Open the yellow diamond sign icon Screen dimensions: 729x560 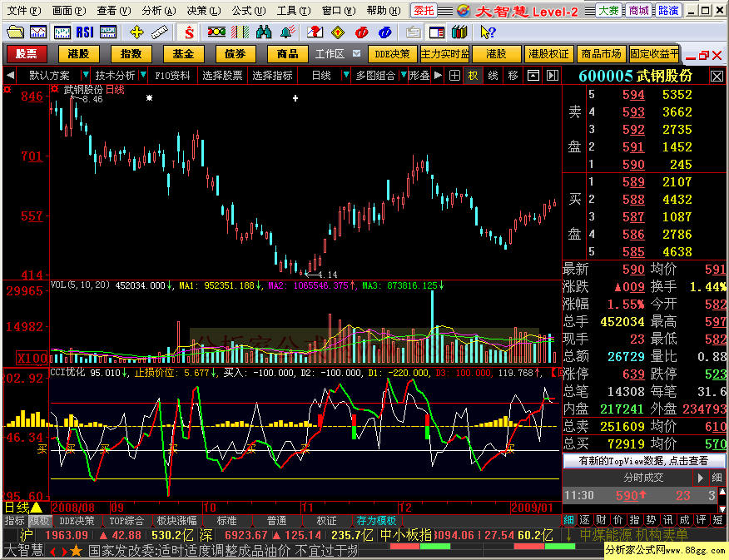[338, 32]
